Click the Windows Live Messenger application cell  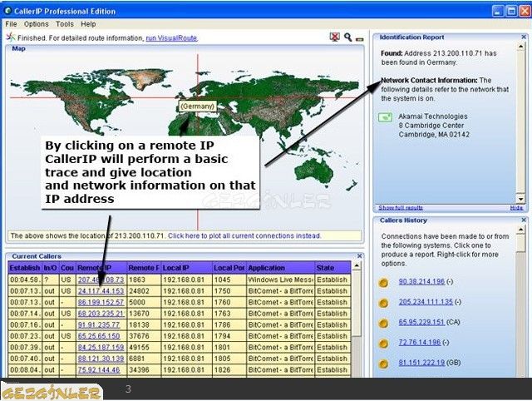tap(281, 280)
